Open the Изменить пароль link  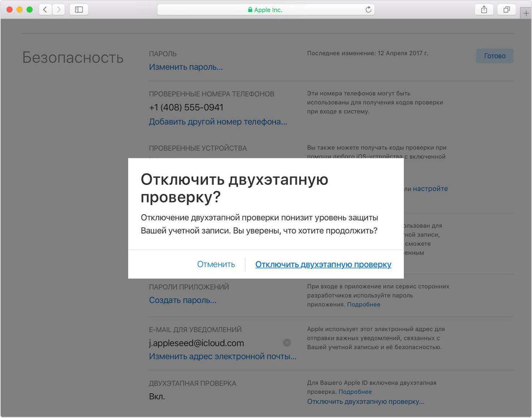pyautogui.click(x=186, y=67)
